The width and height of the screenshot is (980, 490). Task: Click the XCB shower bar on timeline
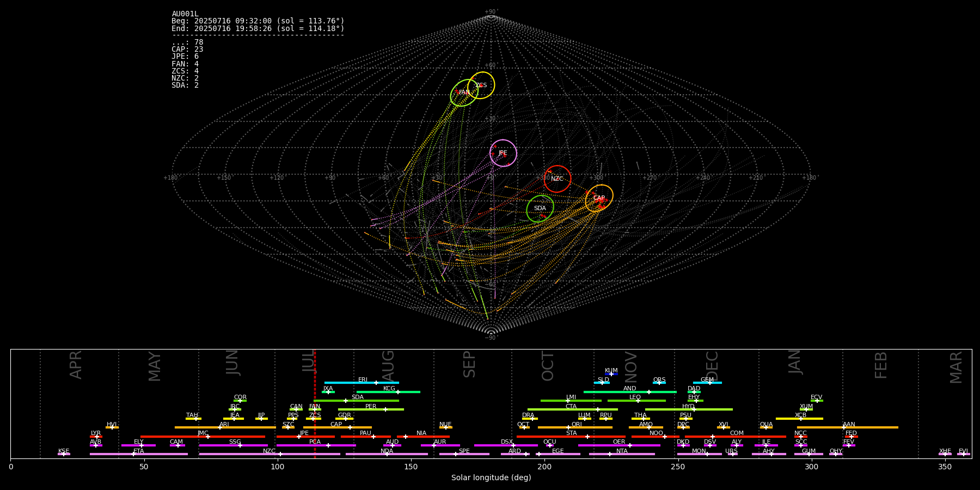(x=799, y=418)
